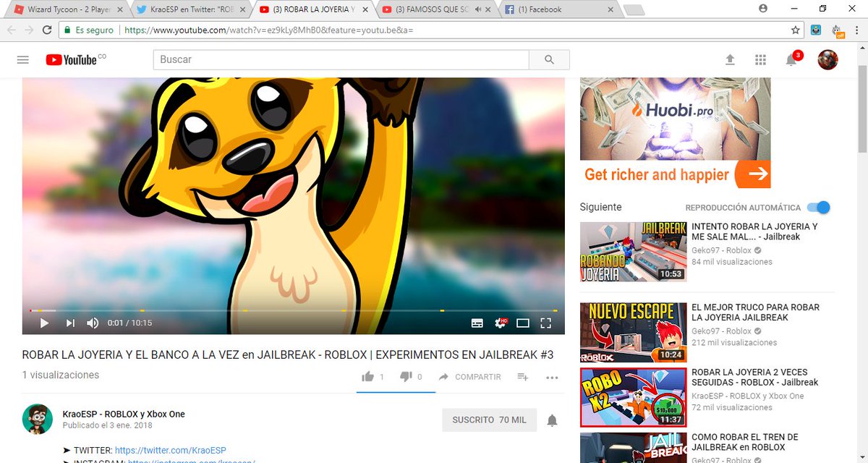Image resolution: width=868 pixels, height=463 pixels.
Task: Click the KraoESP channel avatar
Action: click(37, 419)
